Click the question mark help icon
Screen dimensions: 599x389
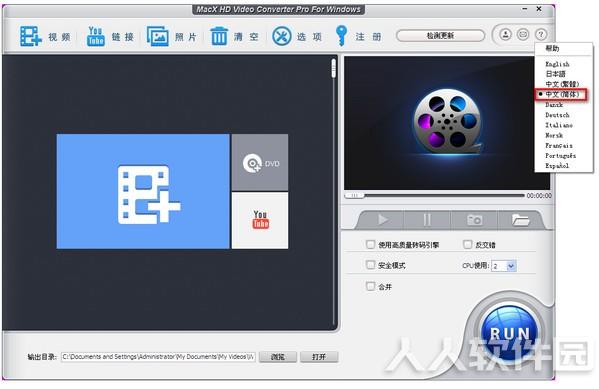pos(541,35)
